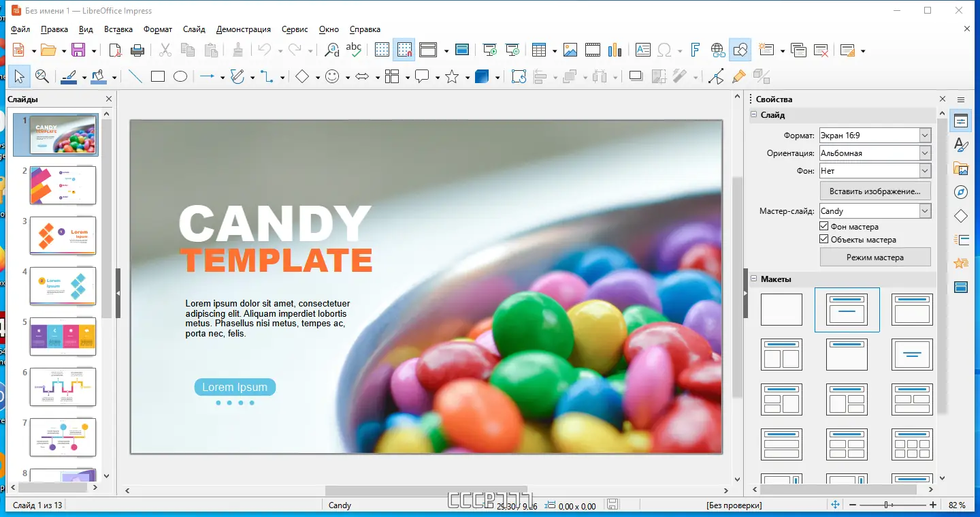Close the 'Слайды' panel

click(109, 99)
